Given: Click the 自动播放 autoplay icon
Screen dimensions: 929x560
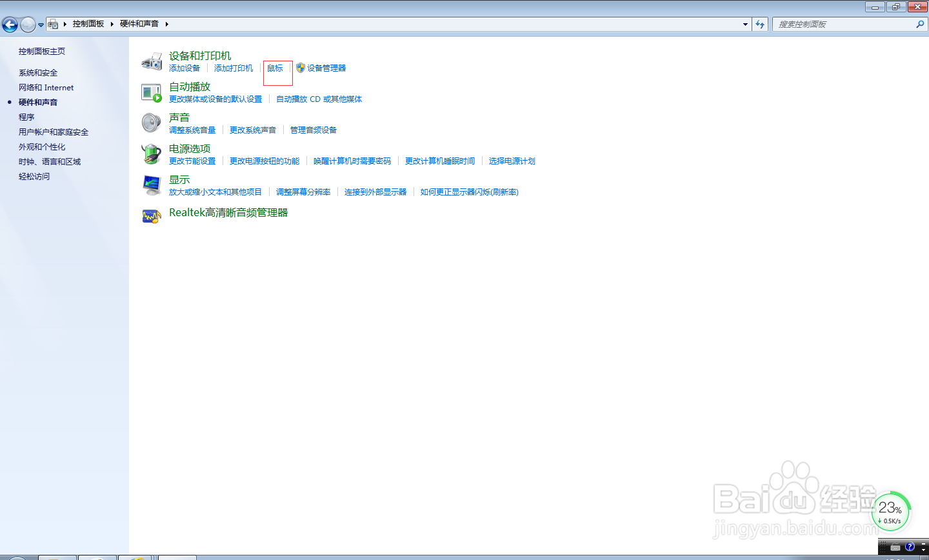Looking at the screenshot, I should [x=152, y=92].
